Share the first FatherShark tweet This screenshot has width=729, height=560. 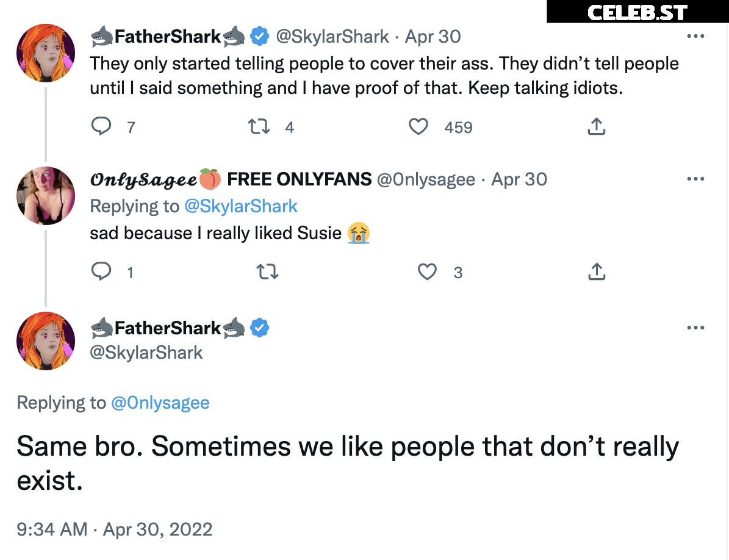[596, 126]
